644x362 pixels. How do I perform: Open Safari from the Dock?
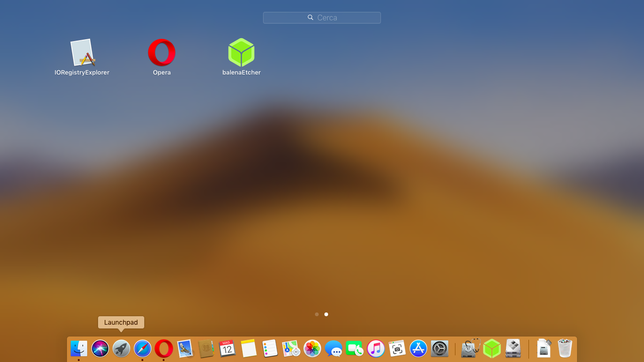pyautogui.click(x=142, y=348)
